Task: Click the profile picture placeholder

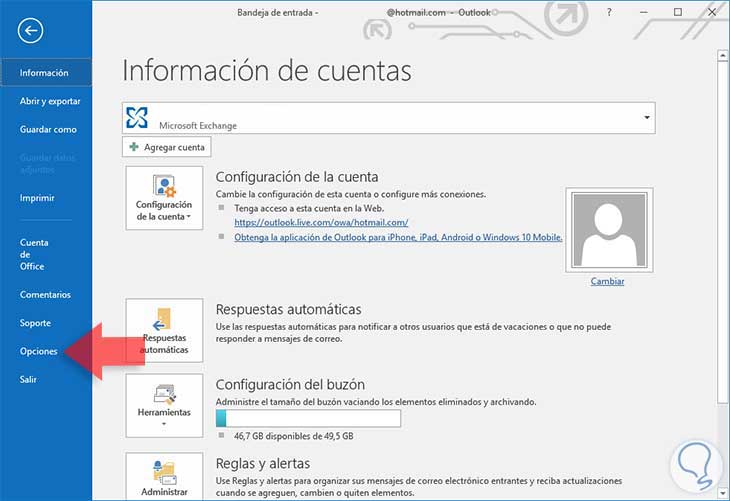Action: click(x=609, y=230)
